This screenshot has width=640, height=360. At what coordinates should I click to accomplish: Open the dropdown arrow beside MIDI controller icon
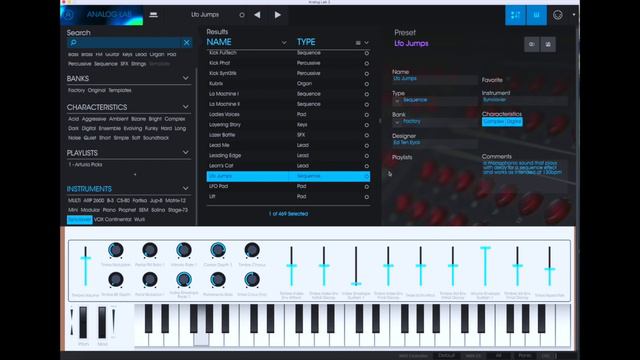coord(573,15)
